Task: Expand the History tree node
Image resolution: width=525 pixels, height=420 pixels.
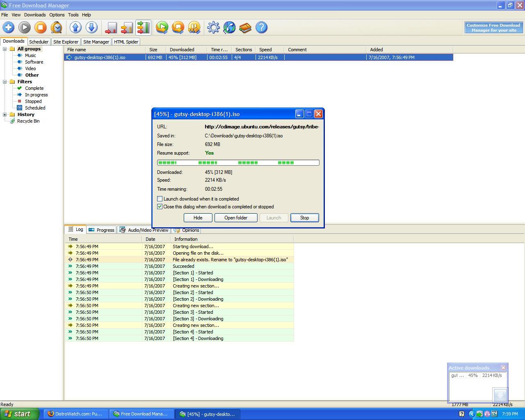Action: point(5,114)
